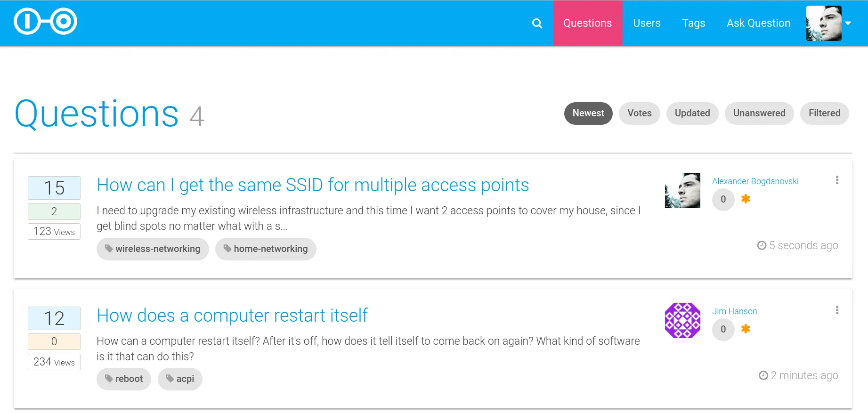Click Alexander Bogdanovski's avatar in the question card

tap(682, 190)
